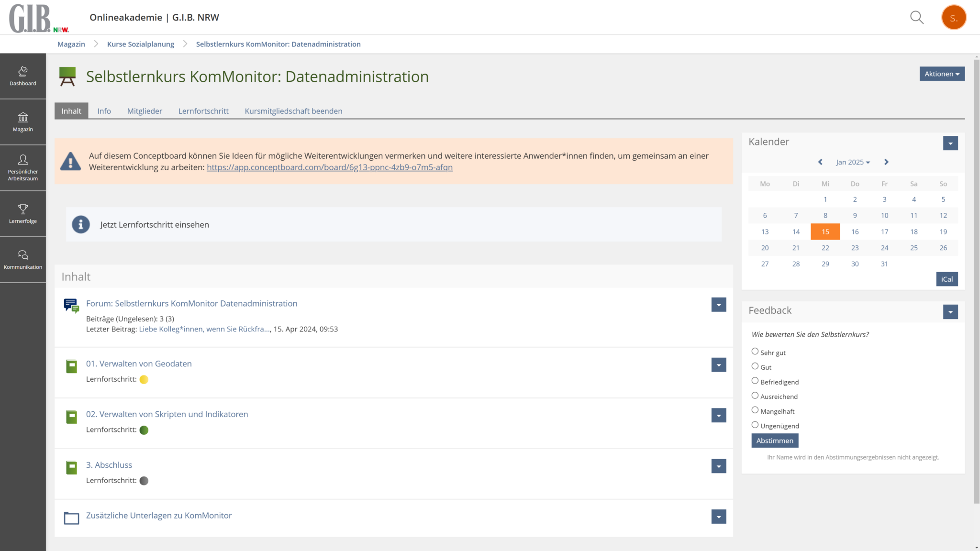The width and height of the screenshot is (980, 551).
Task: Click the info circle icon in Lernfortschritt banner
Action: coord(81,224)
